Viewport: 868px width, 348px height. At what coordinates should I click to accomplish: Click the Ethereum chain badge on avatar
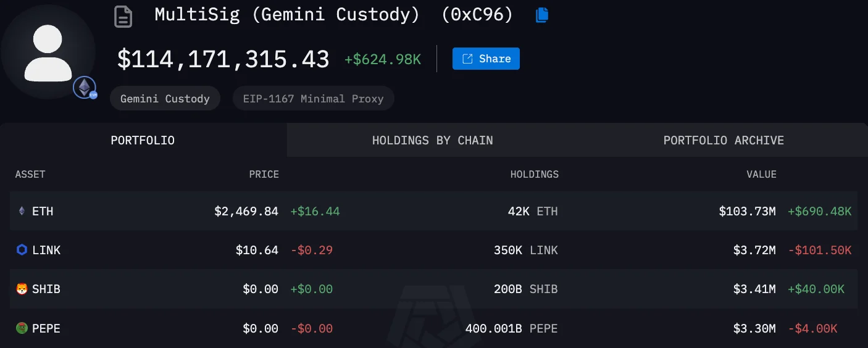point(85,88)
